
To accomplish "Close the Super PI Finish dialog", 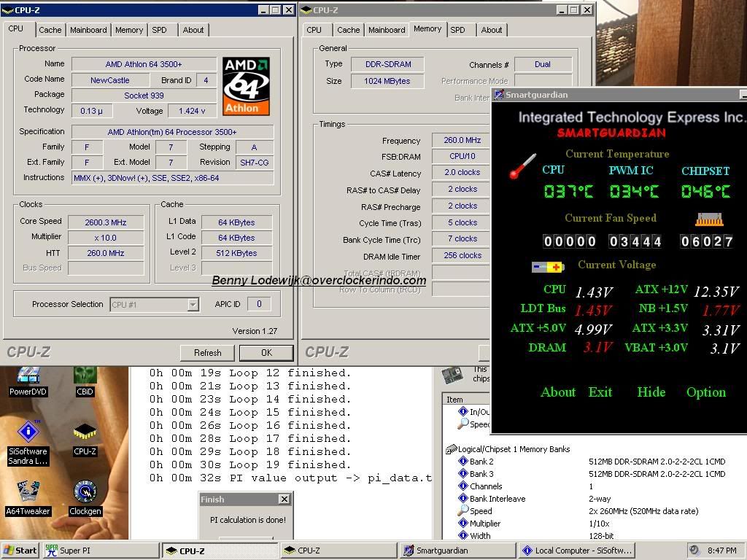I will pos(284,499).
